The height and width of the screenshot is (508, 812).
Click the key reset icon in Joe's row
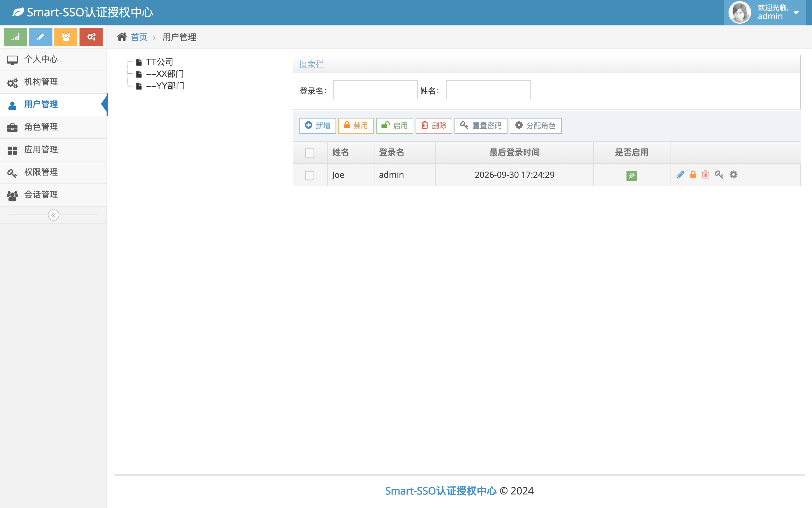click(x=719, y=175)
